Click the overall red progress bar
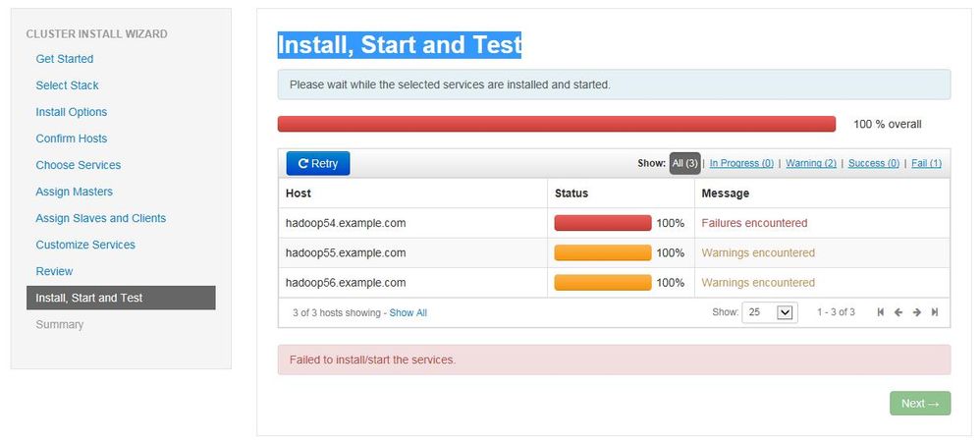Screen dimensions: 980x441 (x=556, y=124)
